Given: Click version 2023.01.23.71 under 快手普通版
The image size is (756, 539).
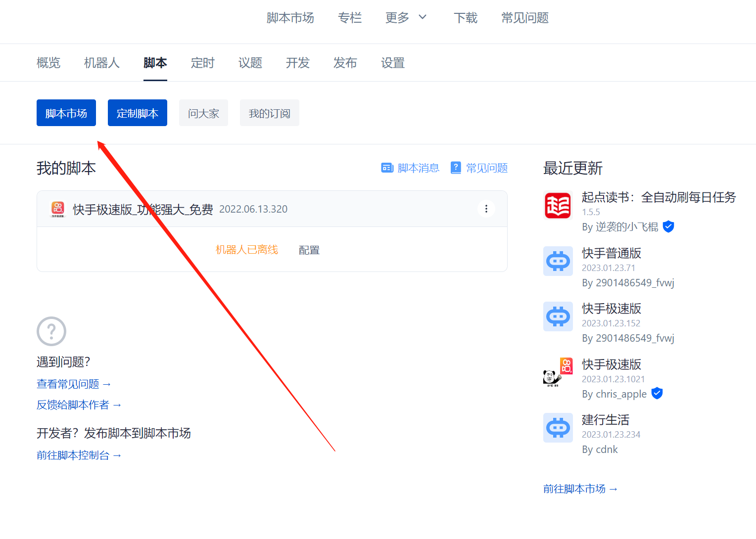Looking at the screenshot, I should click(609, 268).
